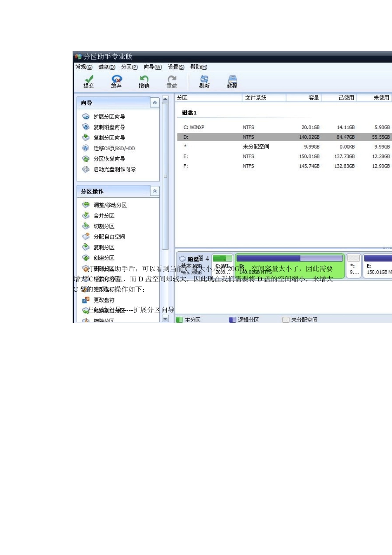Collapse the 分区操作 panel chevron
The width and height of the screenshot is (392, 555).
click(155, 191)
